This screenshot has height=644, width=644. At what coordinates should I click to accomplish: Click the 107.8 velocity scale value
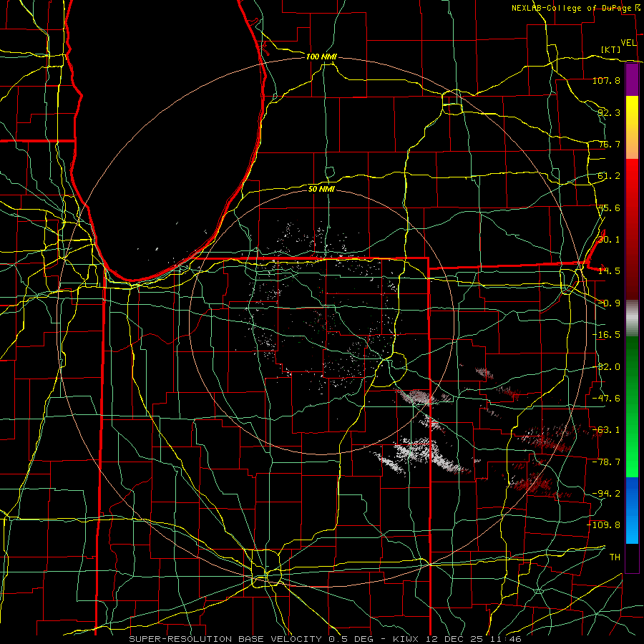606,80
